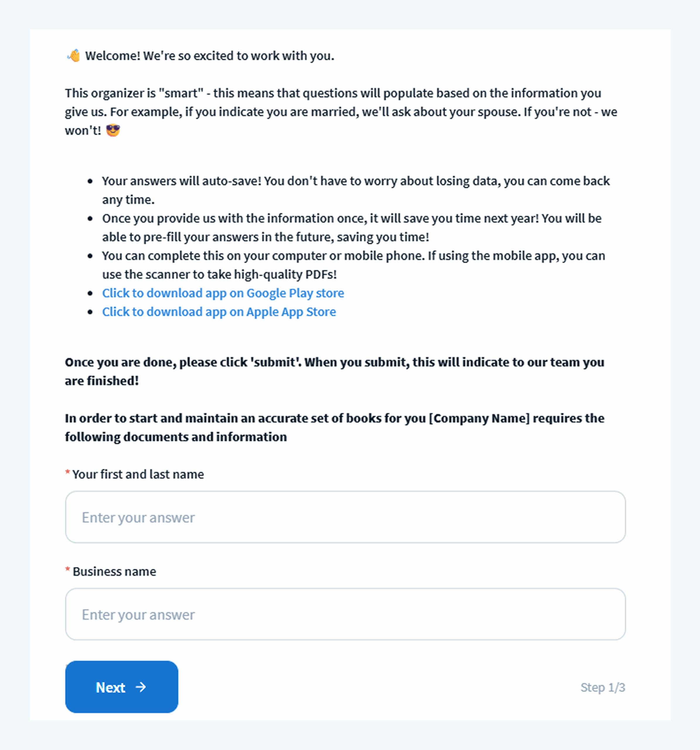Click the red asterisk beside name label

tap(68, 473)
